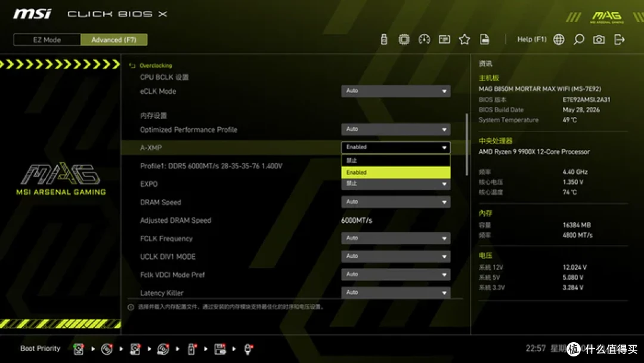Click the 16384 MB memory capacity value
Screen dimensions: 644x363
click(x=576, y=225)
